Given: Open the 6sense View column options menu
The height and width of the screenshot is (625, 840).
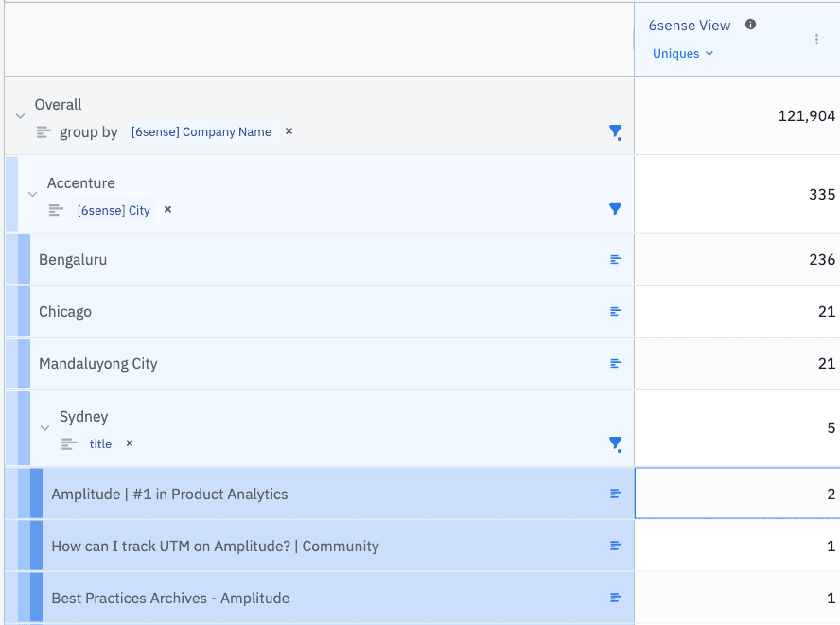Looking at the screenshot, I should coord(816,40).
